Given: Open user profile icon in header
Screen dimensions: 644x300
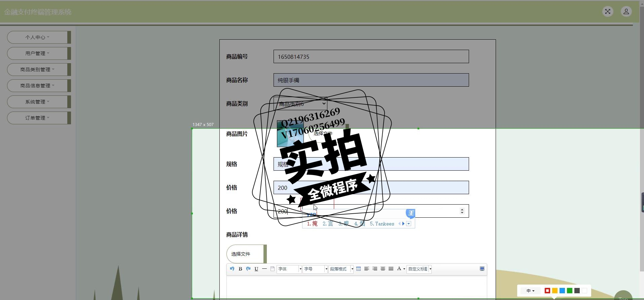Looking at the screenshot, I should click(x=626, y=12).
